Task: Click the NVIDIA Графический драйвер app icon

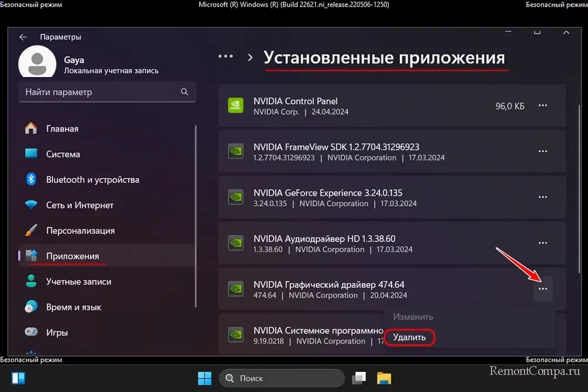Action: click(236, 289)
